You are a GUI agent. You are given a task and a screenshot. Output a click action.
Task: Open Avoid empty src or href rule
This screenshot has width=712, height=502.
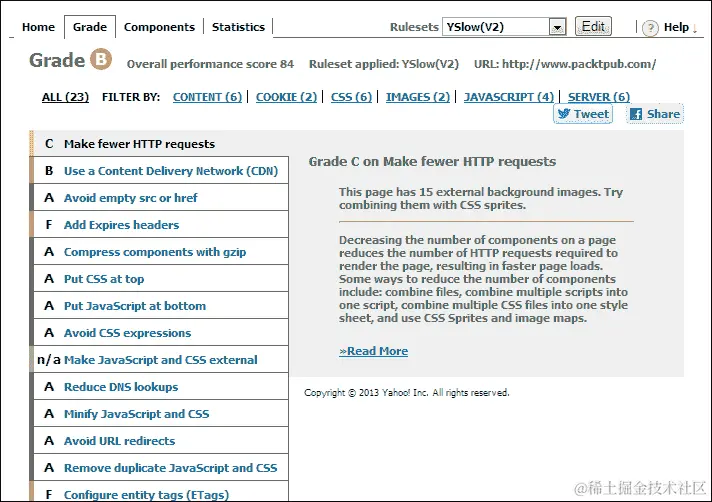pos(161,198)
